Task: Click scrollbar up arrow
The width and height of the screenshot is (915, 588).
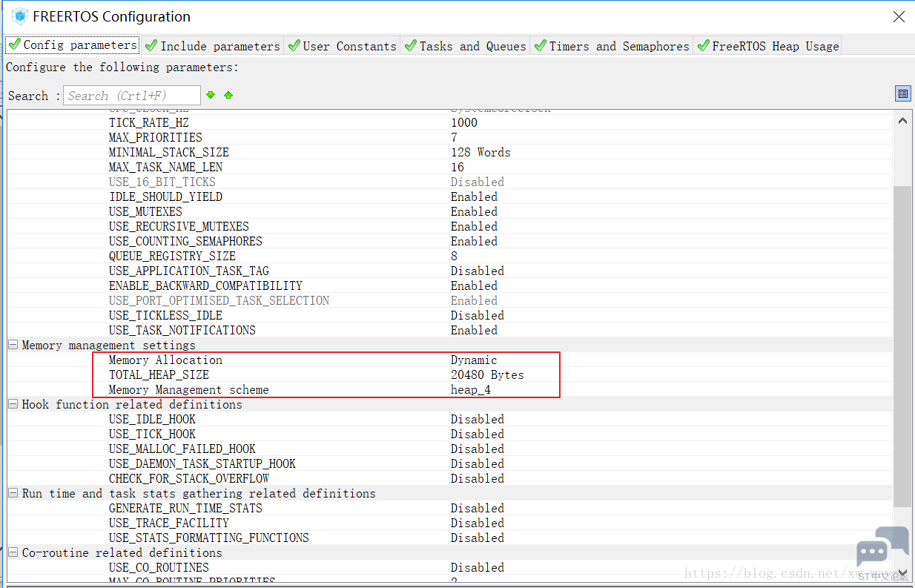Action: pos(902,120)
